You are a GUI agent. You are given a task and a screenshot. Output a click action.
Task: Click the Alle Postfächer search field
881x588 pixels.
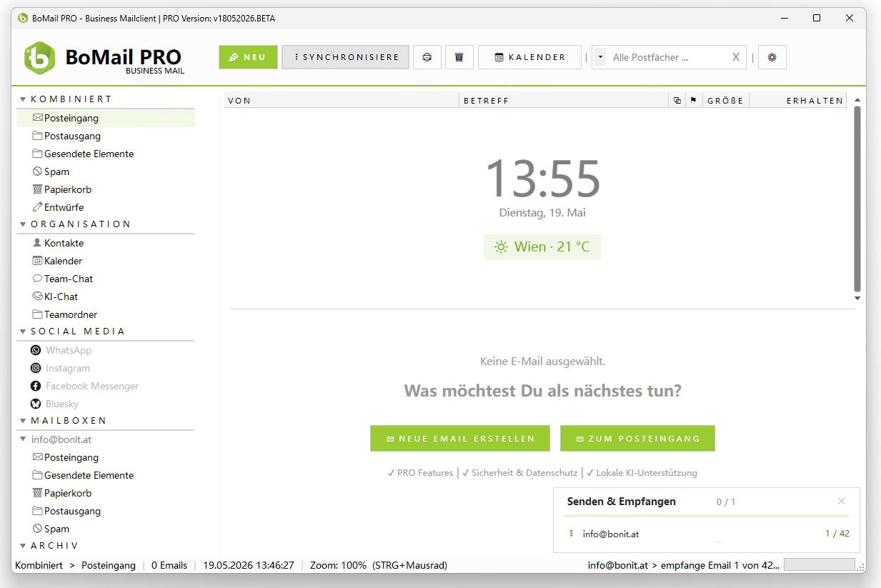[x=667, y=57]
